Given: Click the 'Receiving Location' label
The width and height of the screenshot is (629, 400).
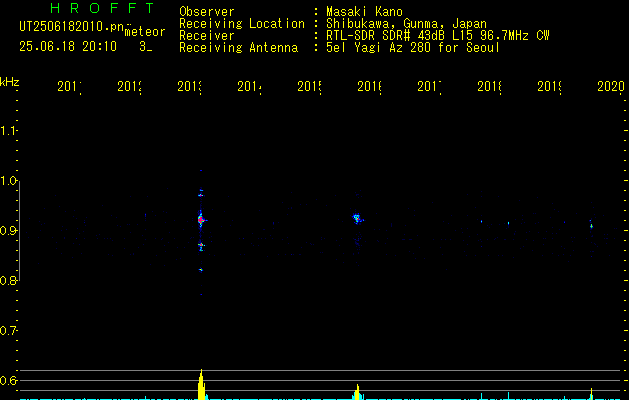Looking at the screenshot, I should 242,24.
